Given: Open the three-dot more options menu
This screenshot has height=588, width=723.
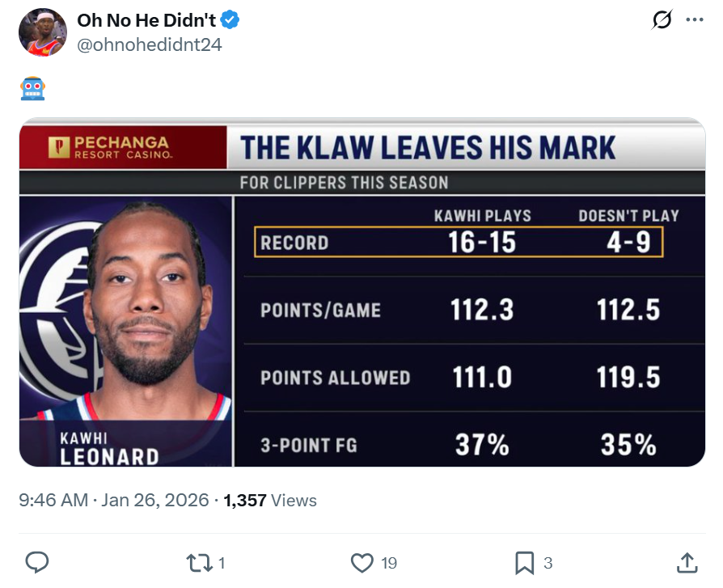Looking at the screenshot, I should coord(694,21).
